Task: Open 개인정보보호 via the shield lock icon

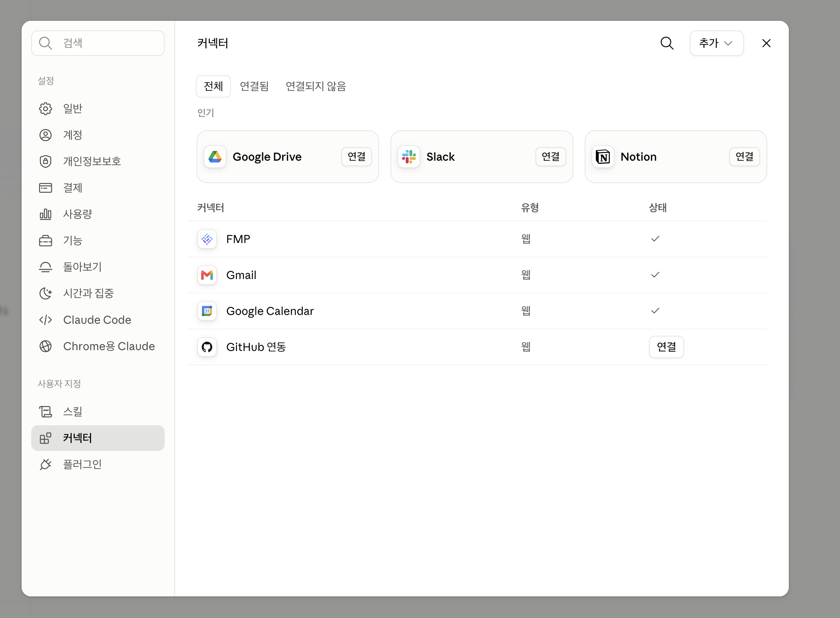Action: pyautogui.click(x=46, y=161)
